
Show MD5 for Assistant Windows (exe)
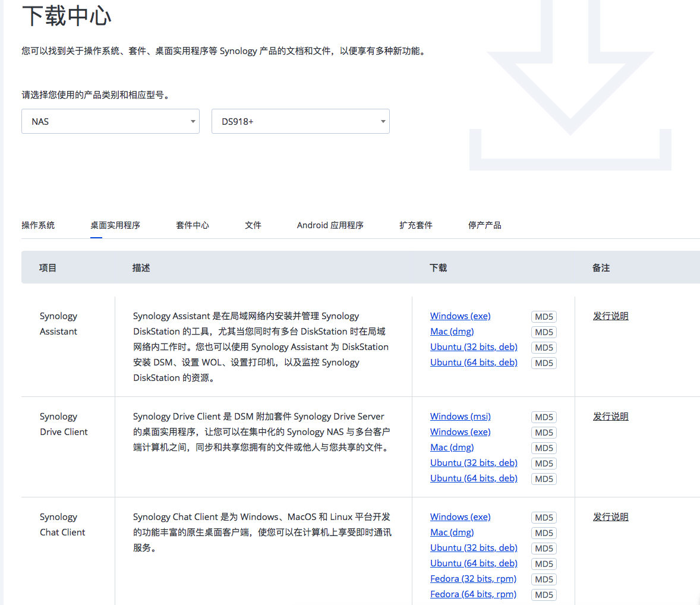click(x=544, y=317)
